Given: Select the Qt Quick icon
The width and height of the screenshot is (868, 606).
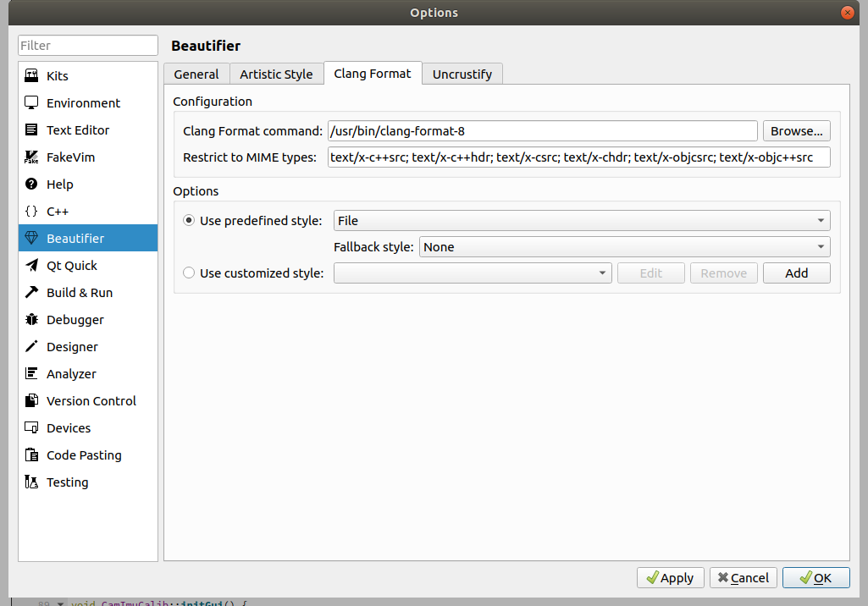Looking at the screenshot, I should point(34,265).
